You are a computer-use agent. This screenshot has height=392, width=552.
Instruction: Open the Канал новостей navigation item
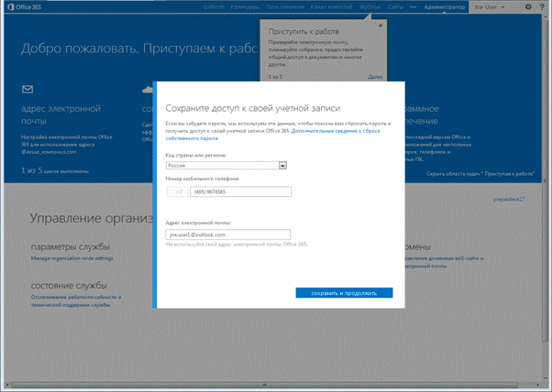[x=331, y=7]
